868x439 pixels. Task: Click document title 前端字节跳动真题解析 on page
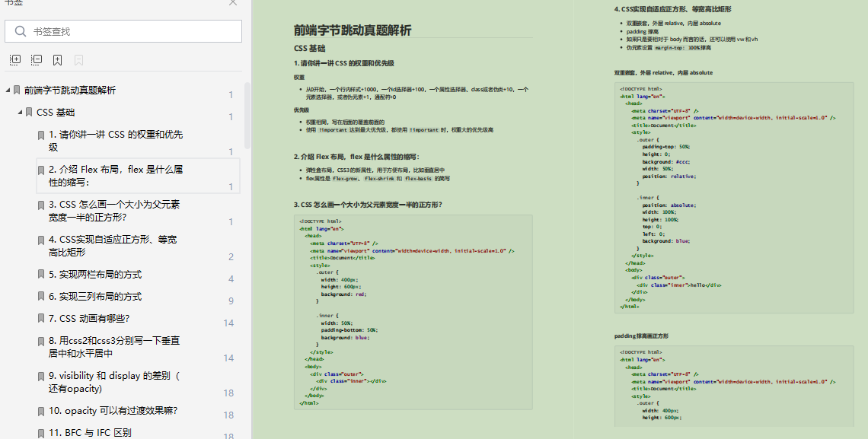(352, 30)
